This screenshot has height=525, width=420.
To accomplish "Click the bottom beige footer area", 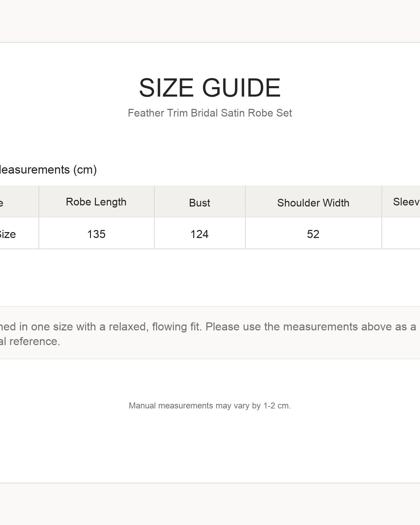I will click(210, 504).
